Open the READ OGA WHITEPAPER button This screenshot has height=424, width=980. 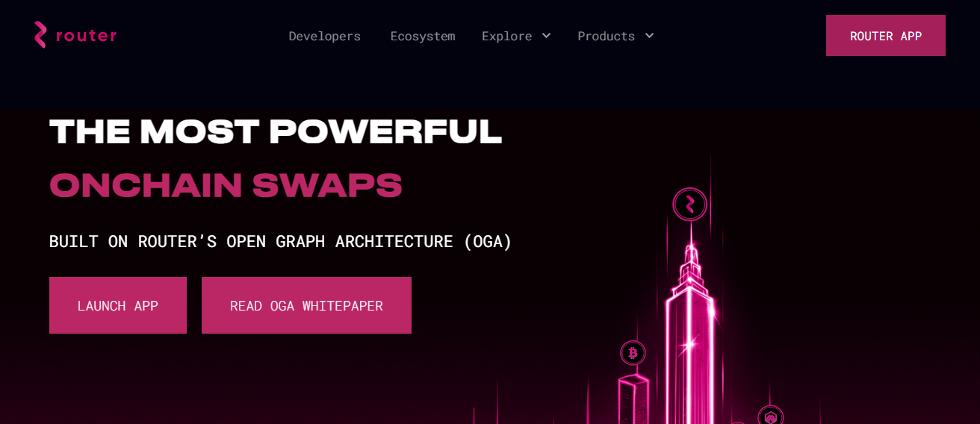click(x=306, y=305)
